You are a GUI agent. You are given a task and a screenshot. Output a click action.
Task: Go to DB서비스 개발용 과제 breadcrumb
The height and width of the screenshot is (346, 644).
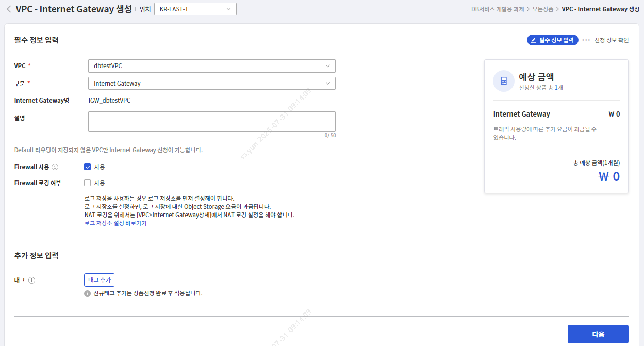point(498,9)
